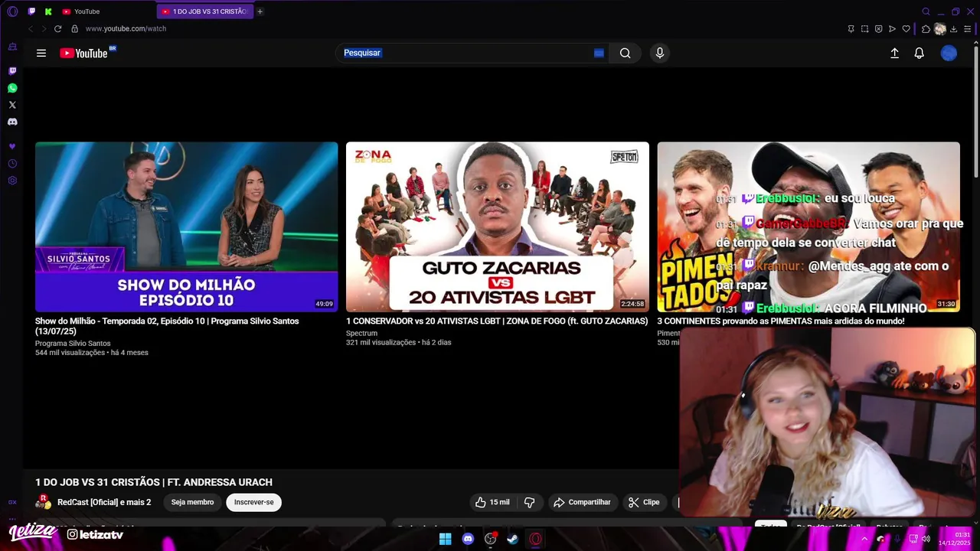The height and width of the screenshot is (551, 980).
Task: Open YouTube notifications bell
Action: click(920, 53)
